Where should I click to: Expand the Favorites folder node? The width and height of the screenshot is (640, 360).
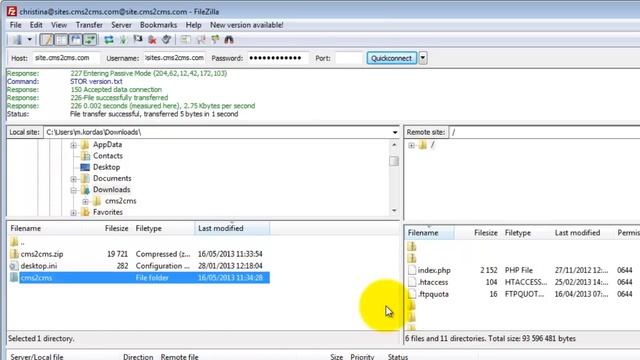[73, 213]
